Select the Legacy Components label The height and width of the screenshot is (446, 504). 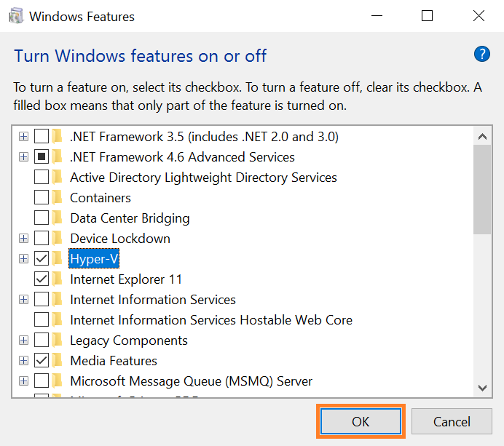tap(129, 341)
